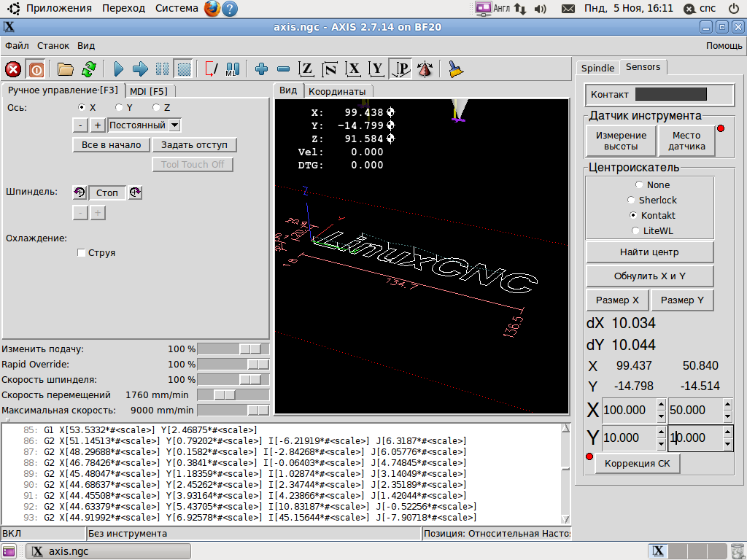Click the Все в начало button
The image size is (747, 560).
112,144
